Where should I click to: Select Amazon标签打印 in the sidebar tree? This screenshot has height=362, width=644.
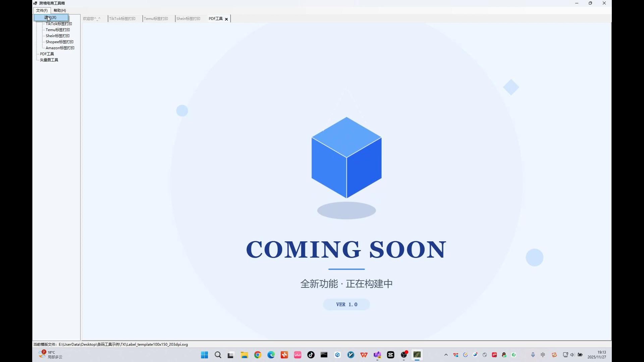pos(60,48)
